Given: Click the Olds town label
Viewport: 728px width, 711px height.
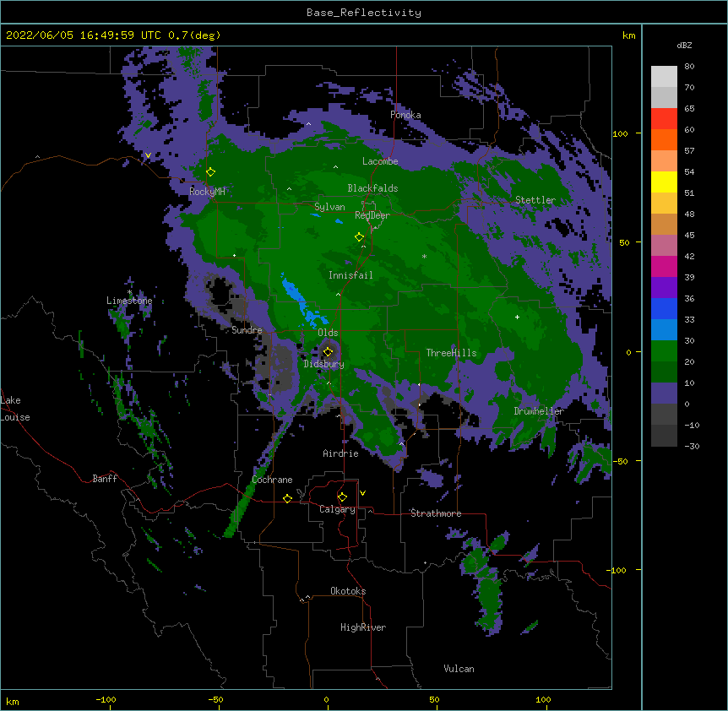Looking at the screenshot, I should 328,333.
